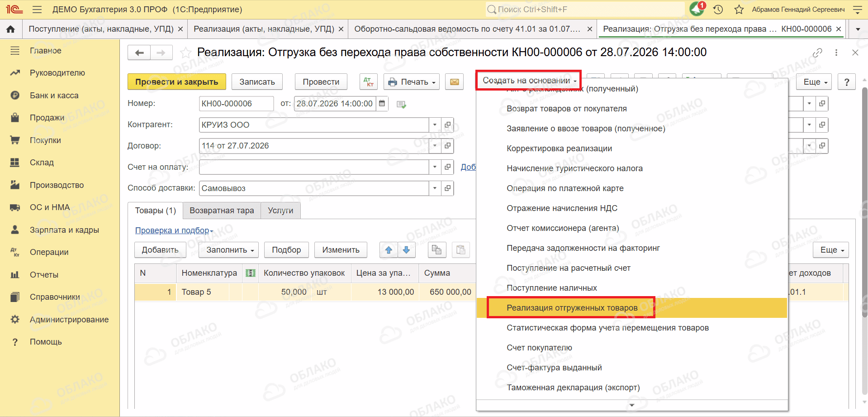
Task: Select Корректировка реализации menu item
Action: tap(632, 149)
